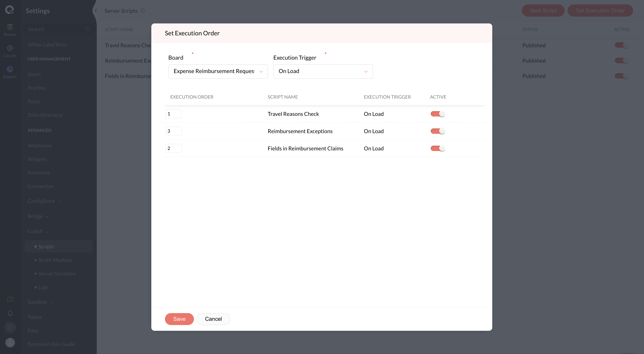This screenshot has height=354, width=644.
Task: Open Files settings
Action: (x=33, y=331)
